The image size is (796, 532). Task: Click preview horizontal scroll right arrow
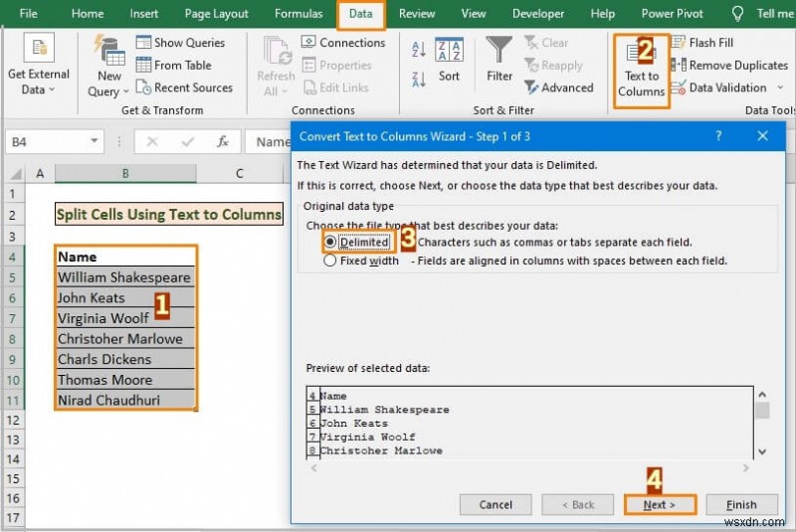[745, 468]
